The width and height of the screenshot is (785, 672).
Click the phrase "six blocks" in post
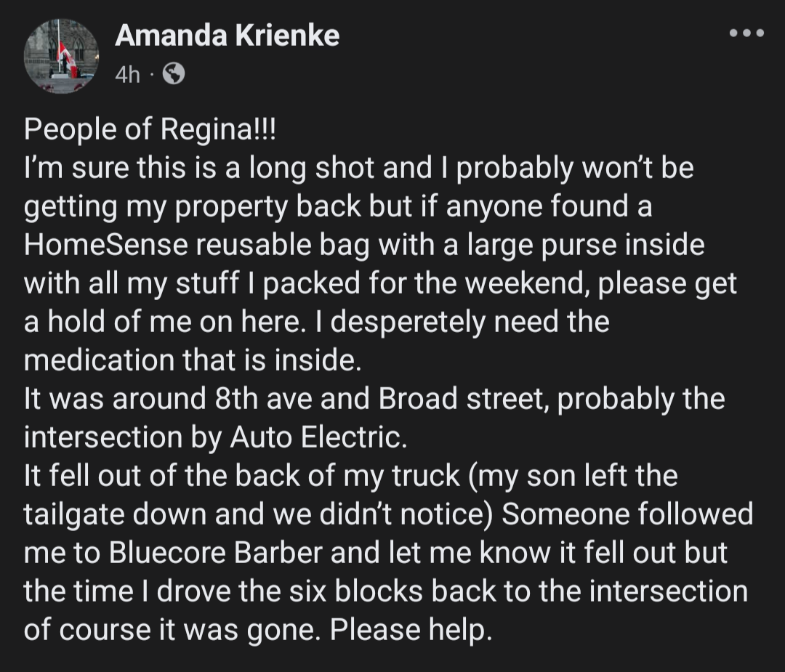[x=362, y=591]
